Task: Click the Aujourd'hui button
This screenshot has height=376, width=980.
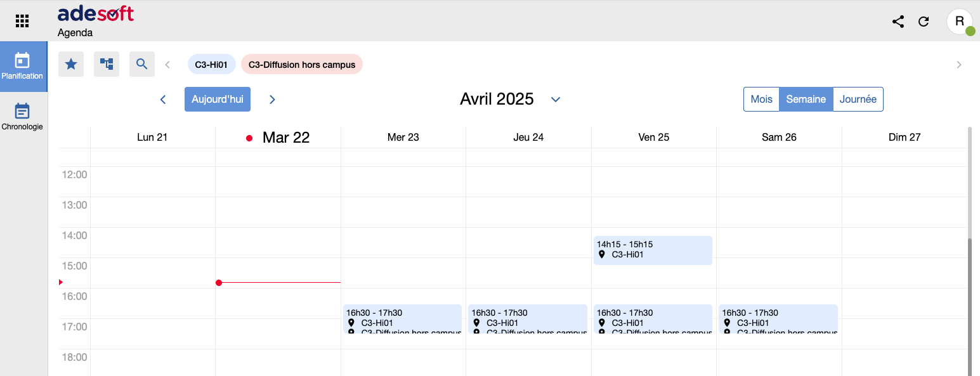Action: (218, 100)
